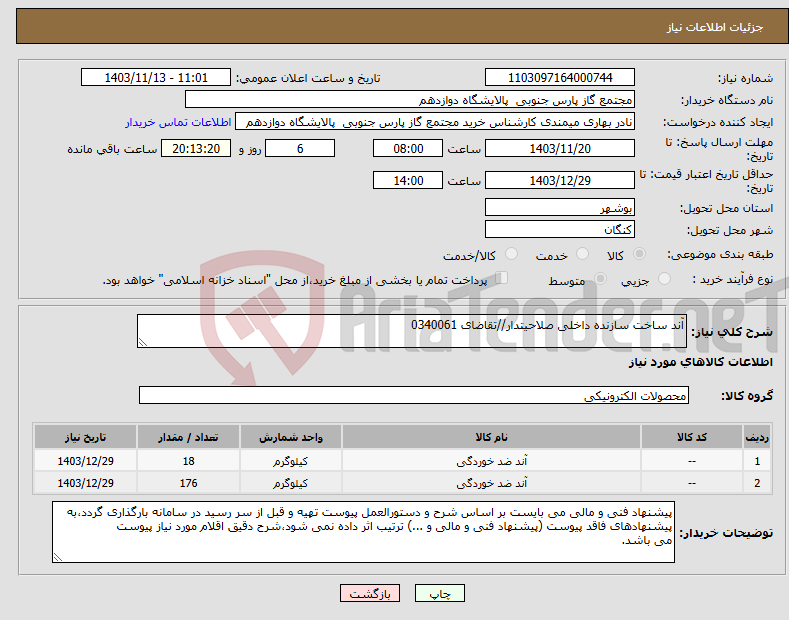Screen dimensions: 789x620
Task: Click the need number field 1103097164000744
Action: [560, 78]
